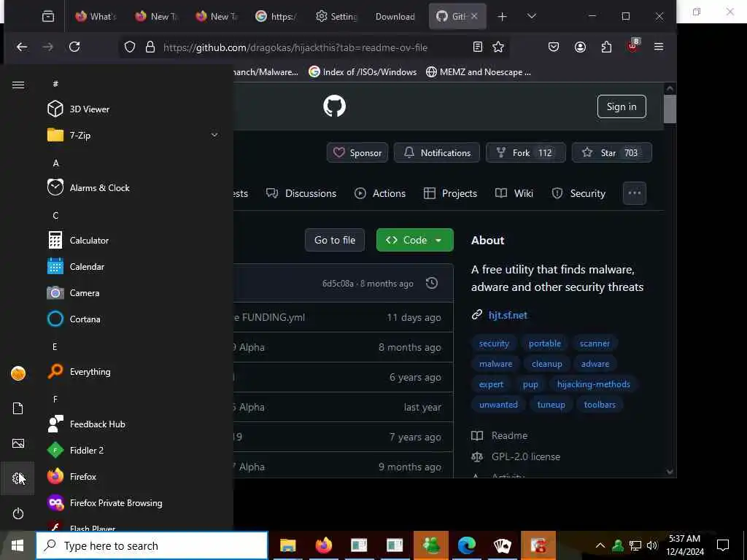View commit history clock icon

(432, 284)
